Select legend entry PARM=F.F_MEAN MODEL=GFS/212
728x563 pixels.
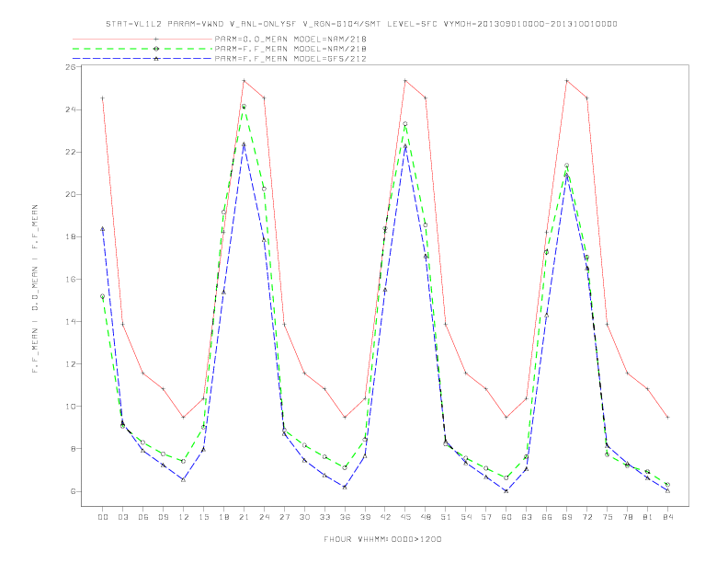coord(290,59)
